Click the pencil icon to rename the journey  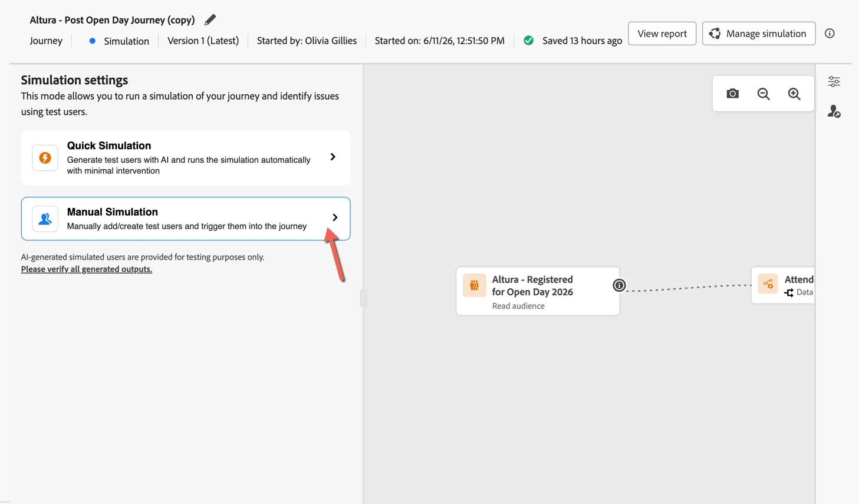[x=210, y=20]
